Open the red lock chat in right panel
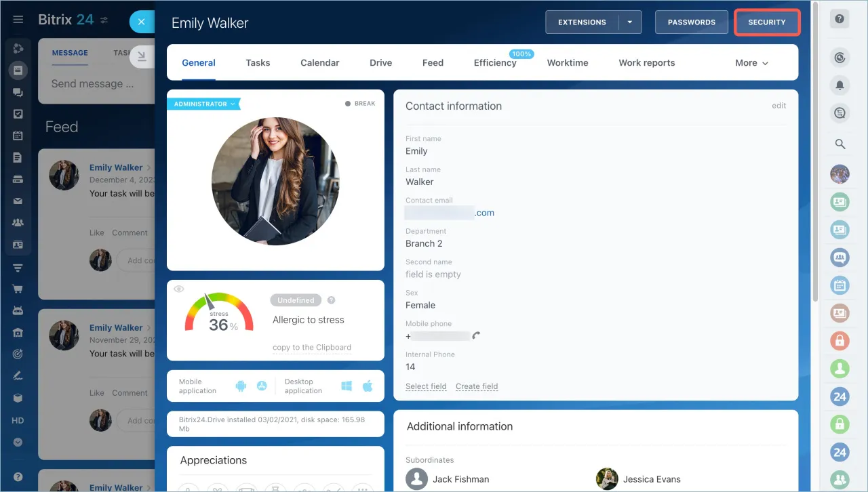 840,340
